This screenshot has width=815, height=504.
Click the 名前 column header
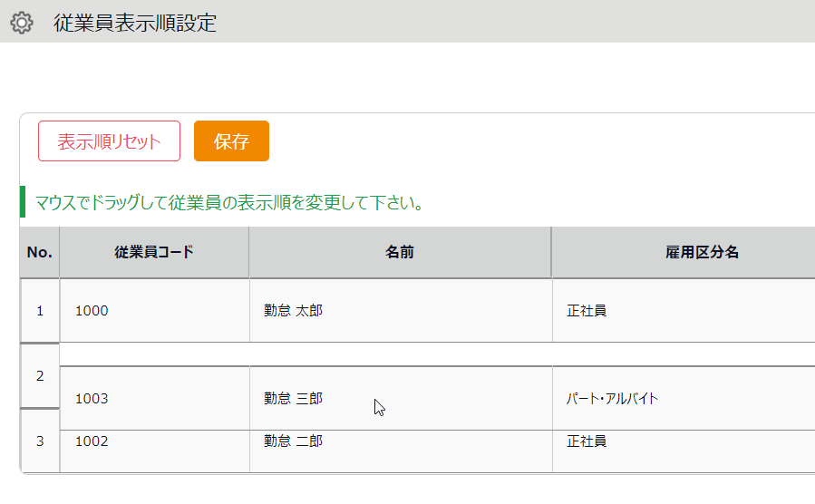tap(400, 252)
